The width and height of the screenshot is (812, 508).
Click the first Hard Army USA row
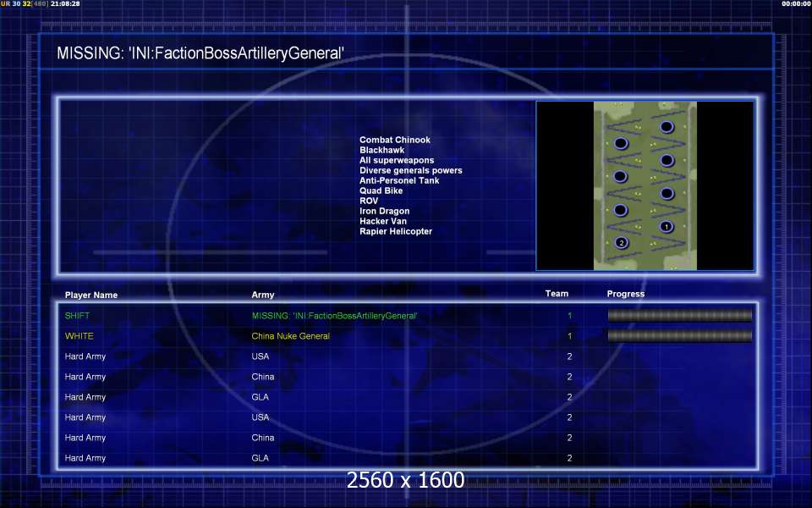click(x=407, y=356)
